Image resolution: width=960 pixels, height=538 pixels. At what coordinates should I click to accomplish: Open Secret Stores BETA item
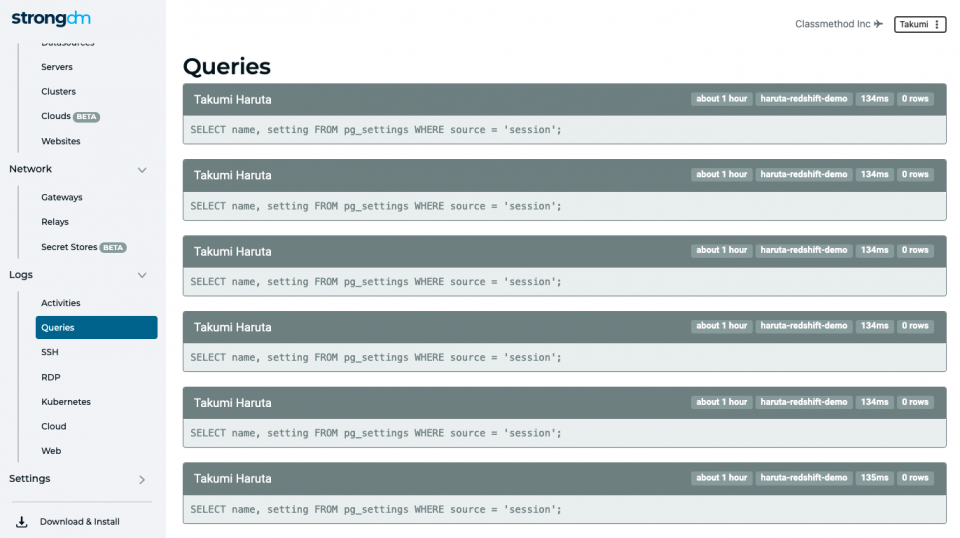84,247
